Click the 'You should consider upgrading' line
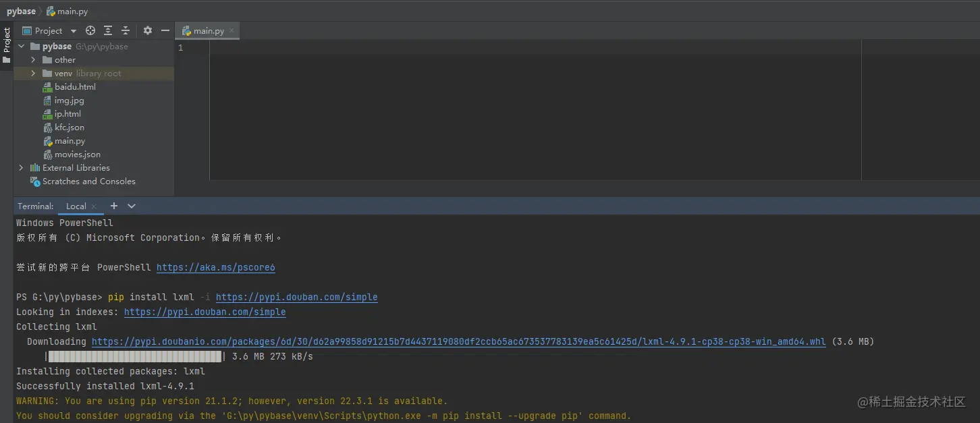Viewport: 980px width, 423px height. (x=324, y=416)
